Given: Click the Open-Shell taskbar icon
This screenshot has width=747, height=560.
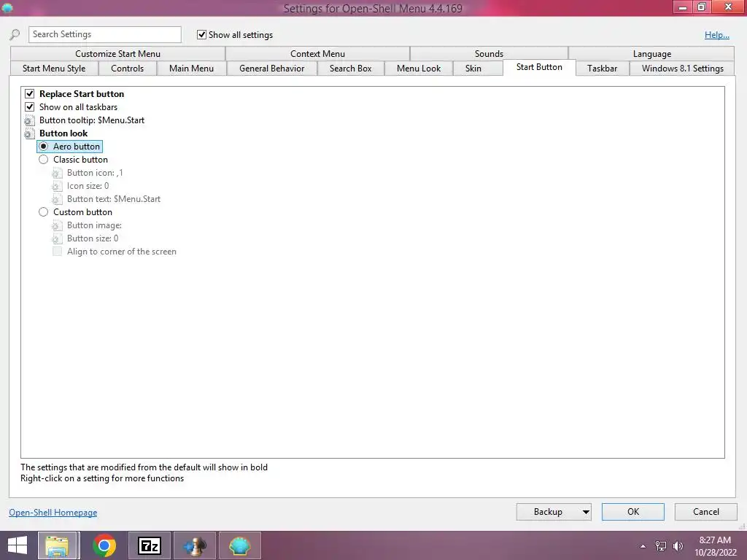Looking at the screenshot, I should (239, 545).
